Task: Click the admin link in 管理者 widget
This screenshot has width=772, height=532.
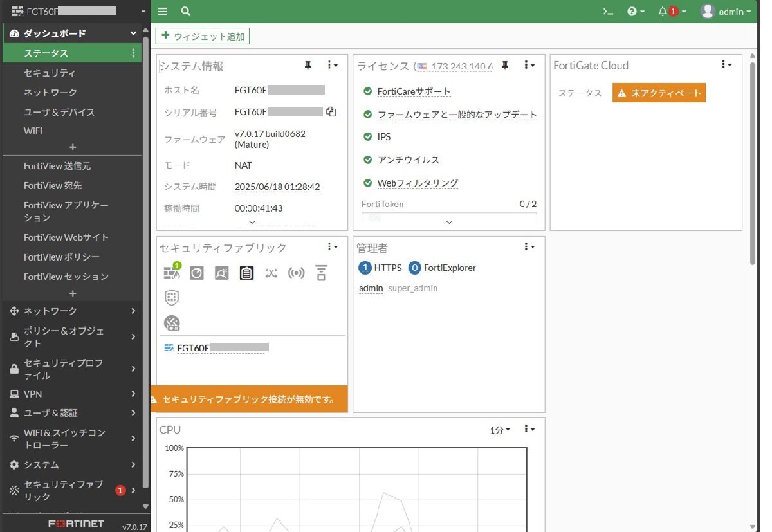Action: coord(371,288)
